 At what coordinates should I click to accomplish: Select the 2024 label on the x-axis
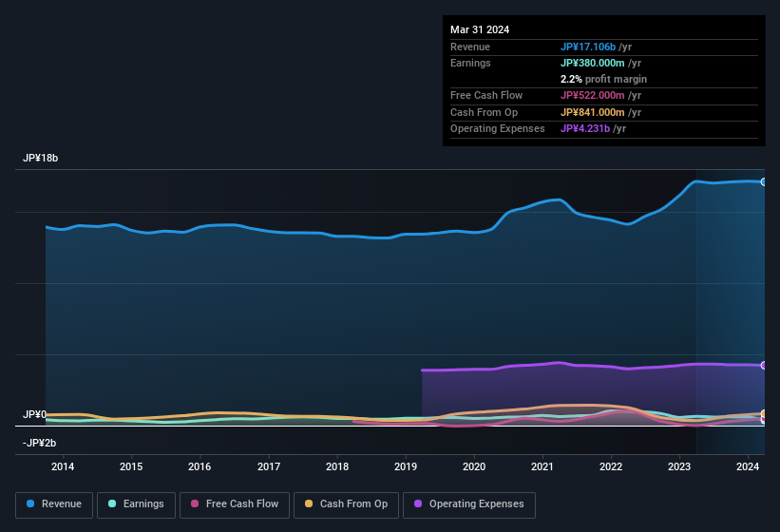pos(749,466)
